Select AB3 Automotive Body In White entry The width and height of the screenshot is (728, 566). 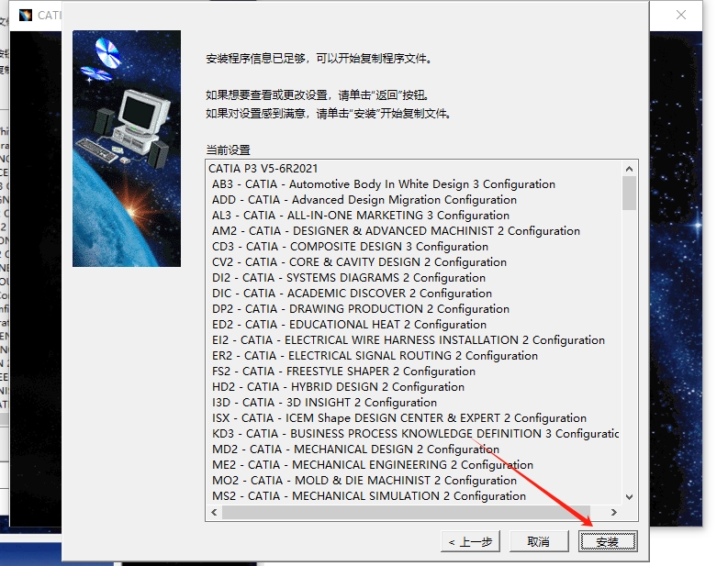point(383,184)
